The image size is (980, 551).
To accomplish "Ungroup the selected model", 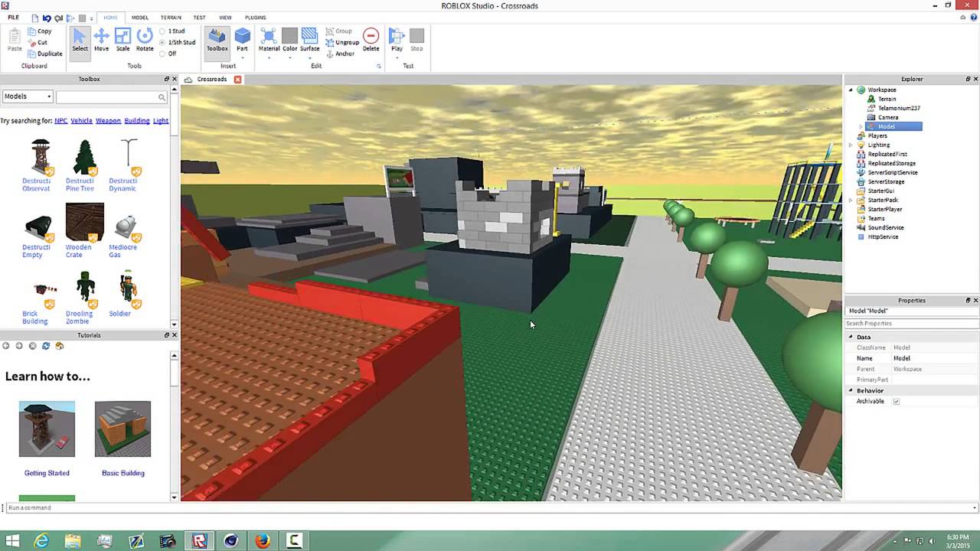I will point(341,43).
